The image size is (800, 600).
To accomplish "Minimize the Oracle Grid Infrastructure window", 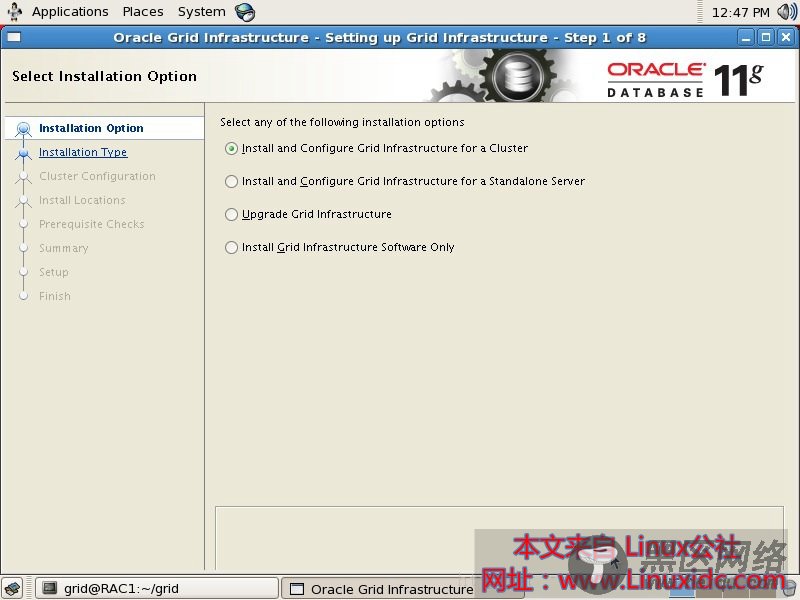I will pyautogui.click(x=746, y=38).
